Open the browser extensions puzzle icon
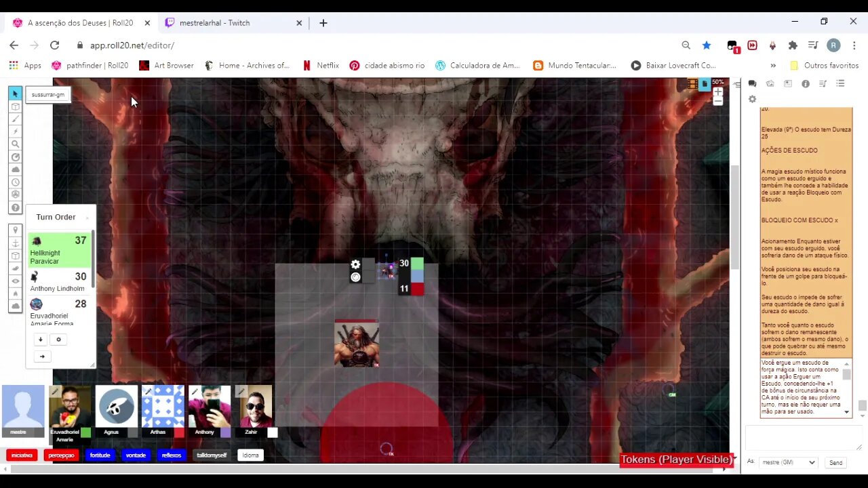 point(793,45)
